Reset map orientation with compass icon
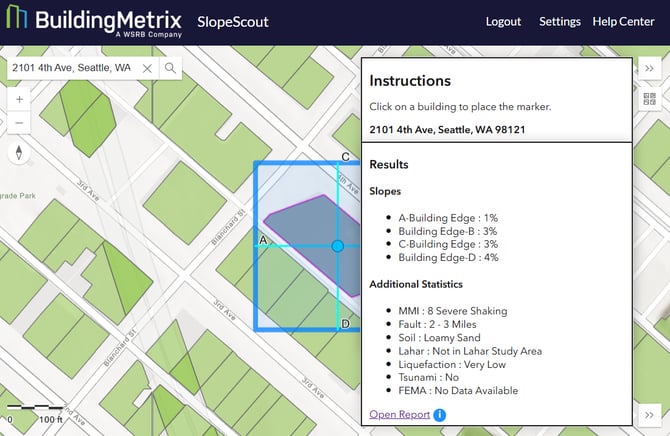Screen dimensions: 670x436 [x=19, y=153]
